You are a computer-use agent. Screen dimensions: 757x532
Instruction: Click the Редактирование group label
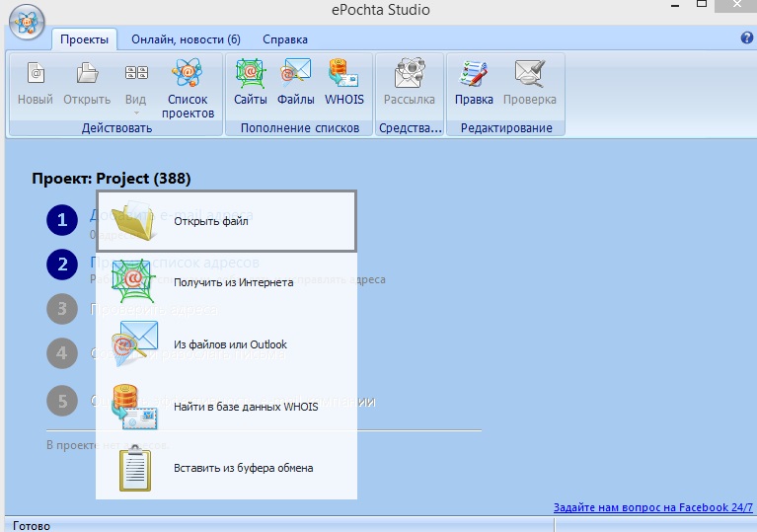tap(506, 128)
